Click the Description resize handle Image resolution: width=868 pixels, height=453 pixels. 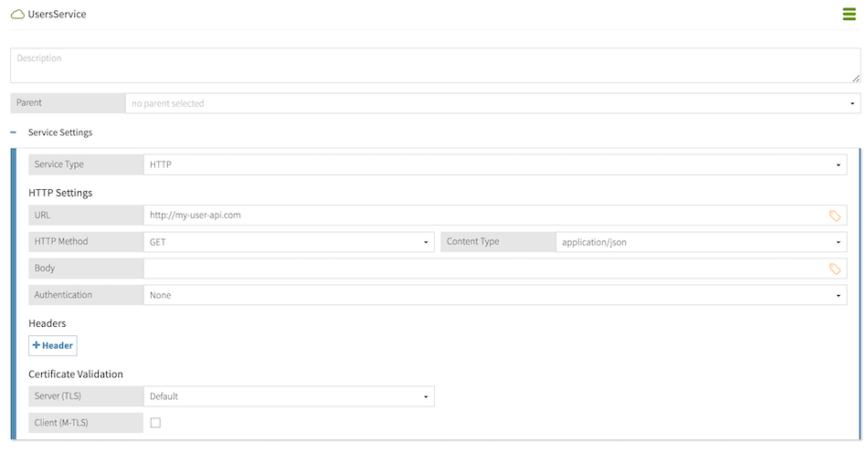856,79
